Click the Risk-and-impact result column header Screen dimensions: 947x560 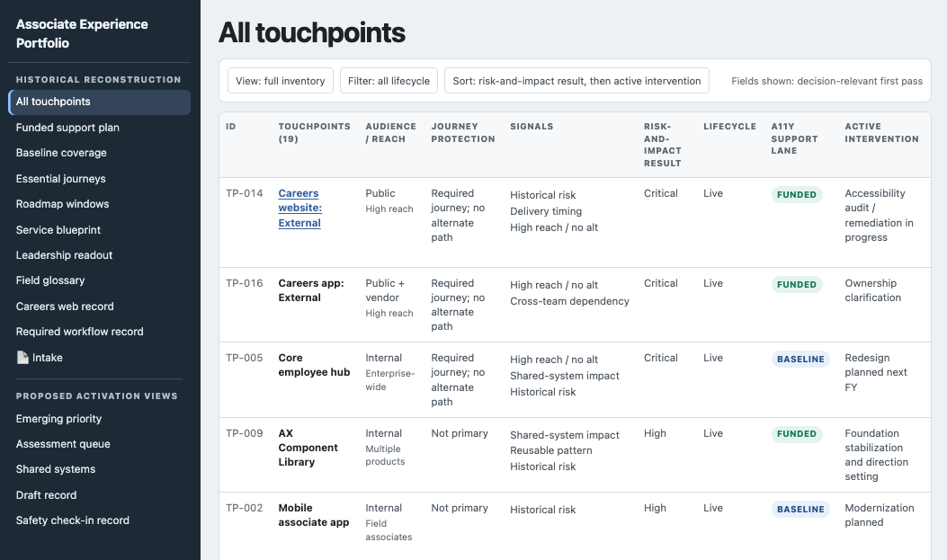pyautogui.click(x=663, y=145)
